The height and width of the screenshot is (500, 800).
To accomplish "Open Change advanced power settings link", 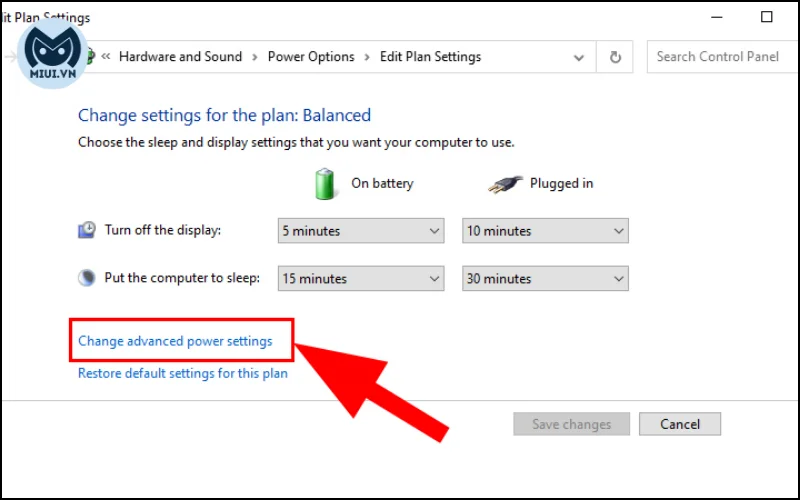I will (x=175, y=341).
